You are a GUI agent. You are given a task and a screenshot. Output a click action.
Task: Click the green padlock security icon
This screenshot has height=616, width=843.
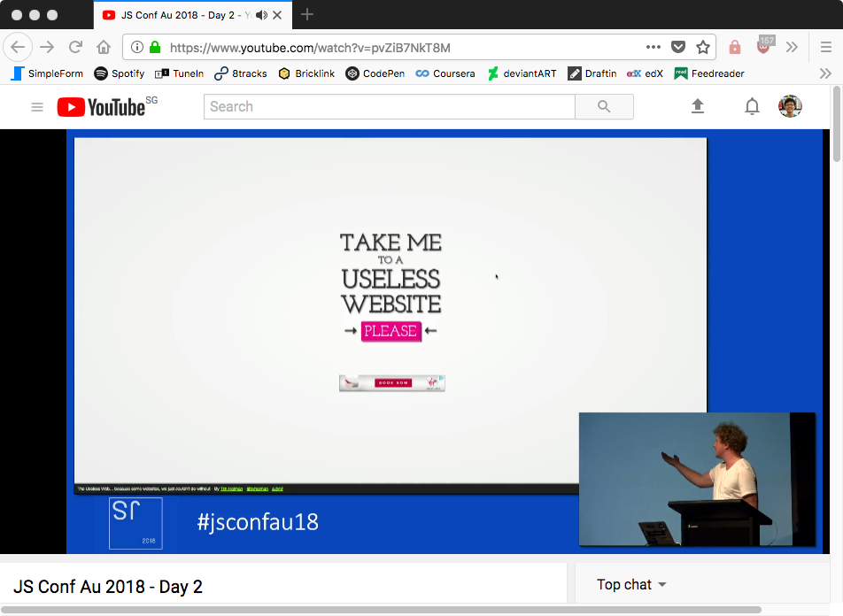(155, 47)
